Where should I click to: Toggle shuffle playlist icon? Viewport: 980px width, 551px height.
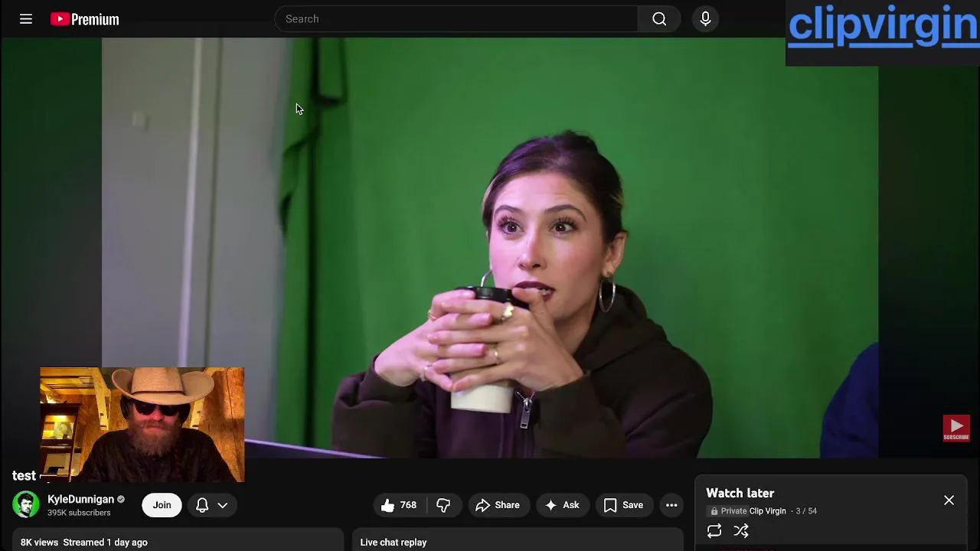tap(741, 531)
